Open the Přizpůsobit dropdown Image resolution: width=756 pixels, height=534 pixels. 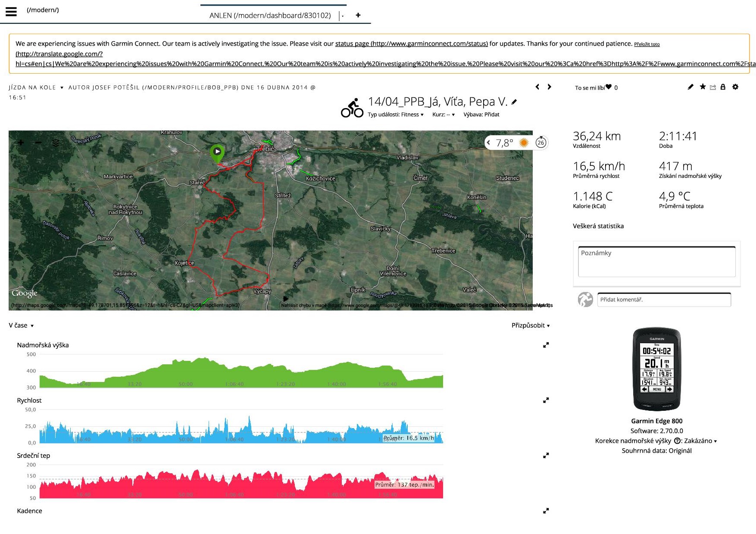click(530, 326)
